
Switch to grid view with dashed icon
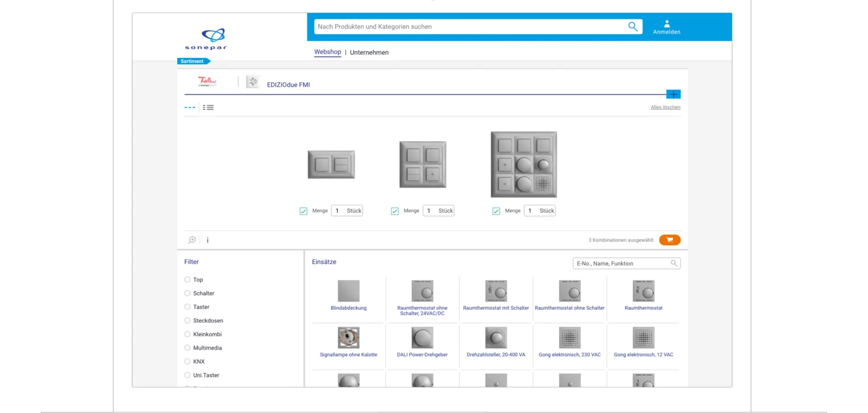(190, 108)
